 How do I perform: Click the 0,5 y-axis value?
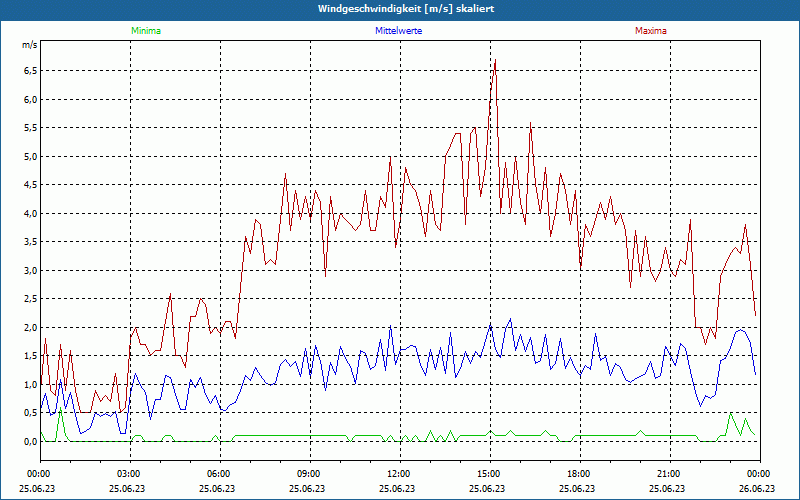pos(30,413)
